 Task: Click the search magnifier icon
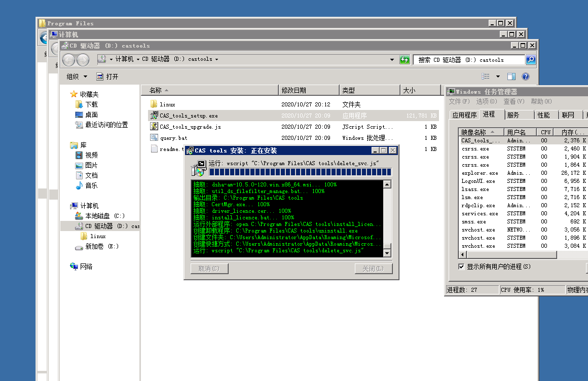click(530, 60)
